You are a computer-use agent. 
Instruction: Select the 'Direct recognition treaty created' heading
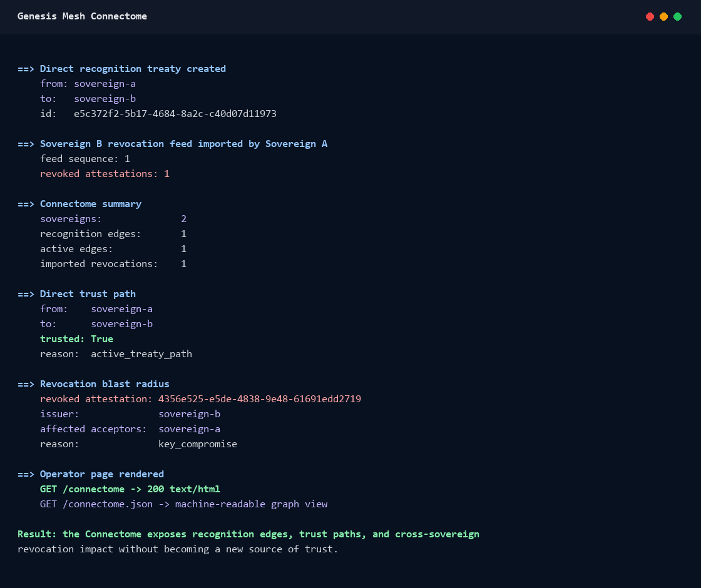click(133, 69)
